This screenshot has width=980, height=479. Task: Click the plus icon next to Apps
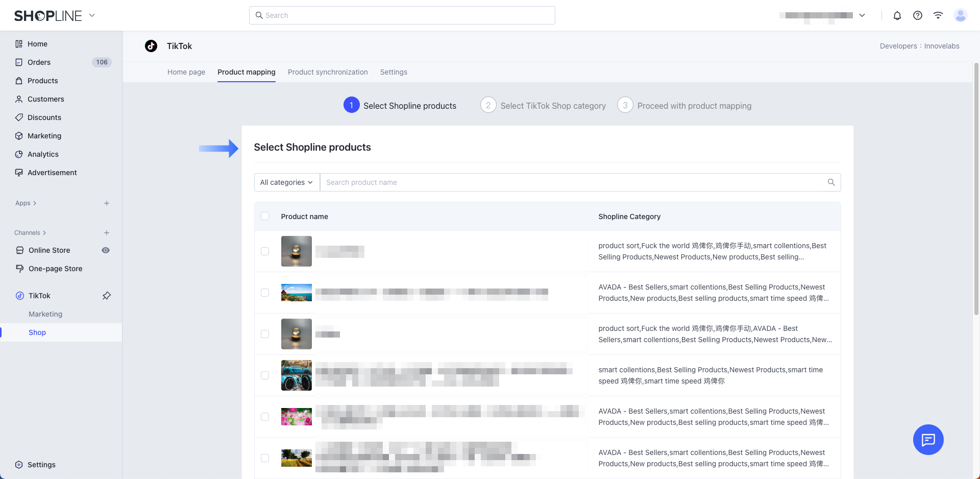click(x=107, y=203)
